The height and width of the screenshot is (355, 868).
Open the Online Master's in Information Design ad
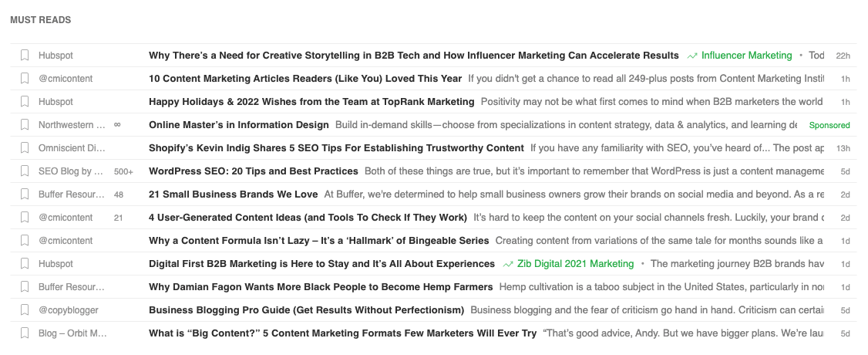pos(238,125)
